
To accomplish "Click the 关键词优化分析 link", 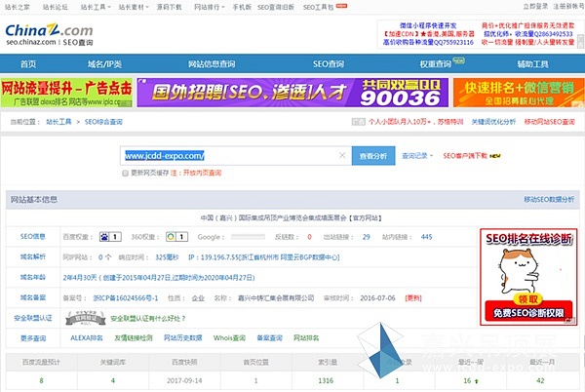I will (493, 122).
